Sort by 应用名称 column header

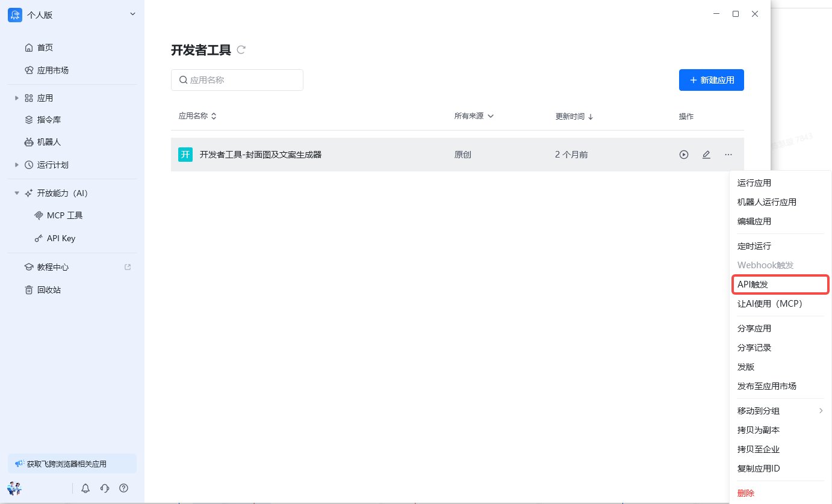coord(197,116)
